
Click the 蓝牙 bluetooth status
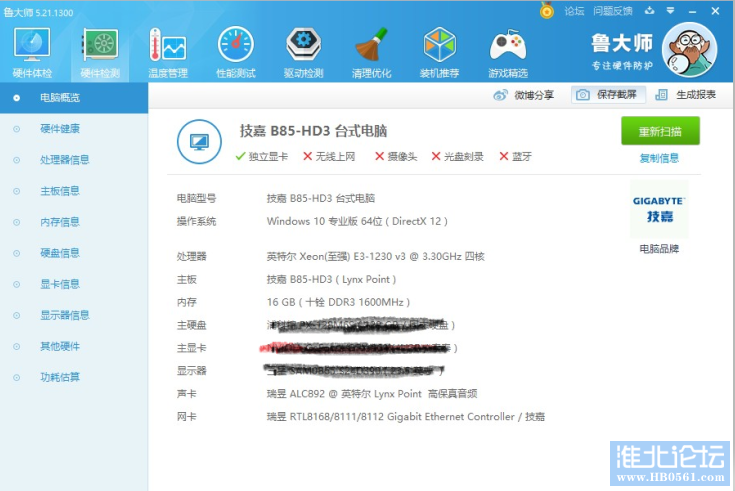point(516,156)
